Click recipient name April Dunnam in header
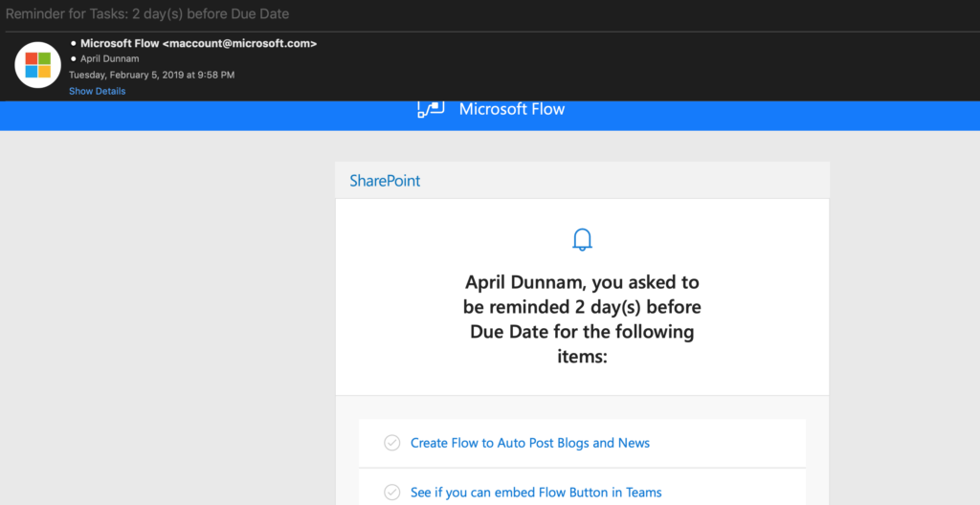This screenshot has width=980, height=505. pyautogui.click(x=110, y=58)
